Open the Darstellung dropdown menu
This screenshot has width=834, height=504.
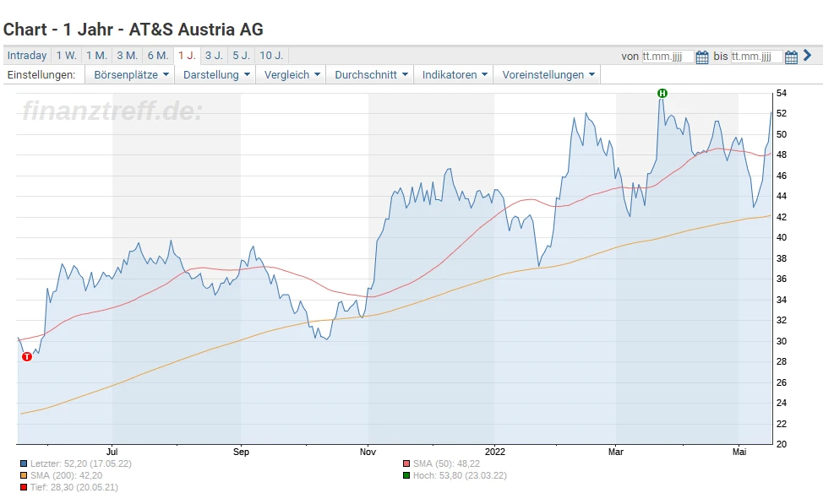[216, 74]
